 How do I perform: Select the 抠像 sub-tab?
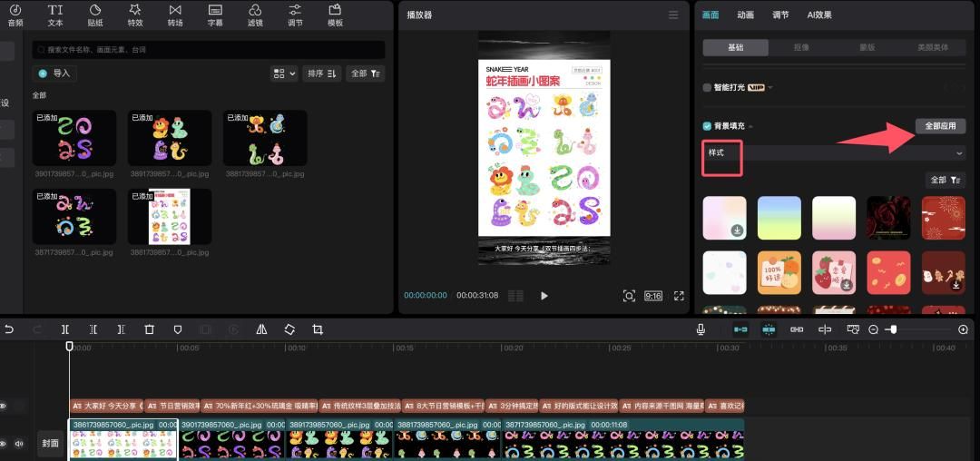pyautogui.click(x=801, y=47)
